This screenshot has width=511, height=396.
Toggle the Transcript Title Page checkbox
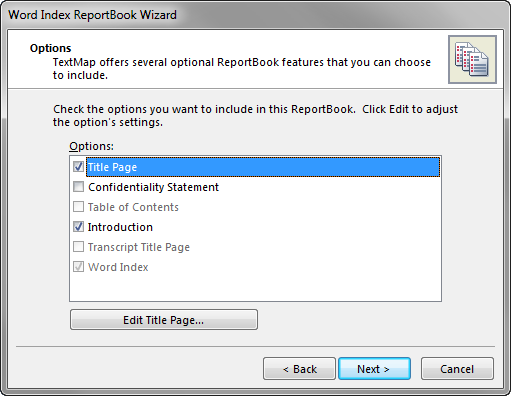78,247
